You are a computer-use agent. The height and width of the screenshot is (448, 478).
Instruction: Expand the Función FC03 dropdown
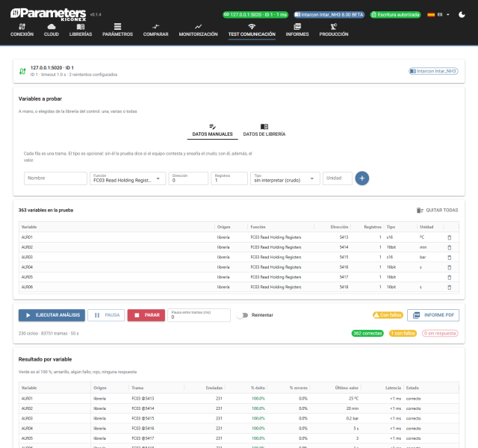coord(128,178)
